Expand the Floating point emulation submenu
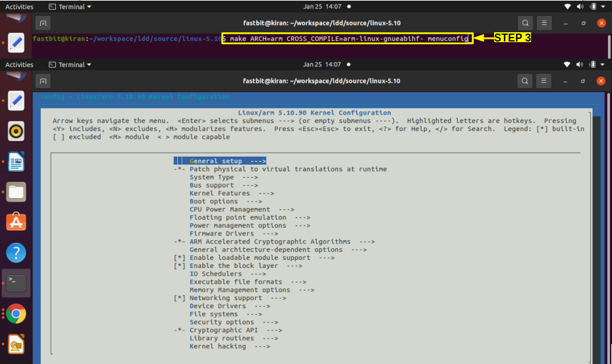 [x=250, y=217]
